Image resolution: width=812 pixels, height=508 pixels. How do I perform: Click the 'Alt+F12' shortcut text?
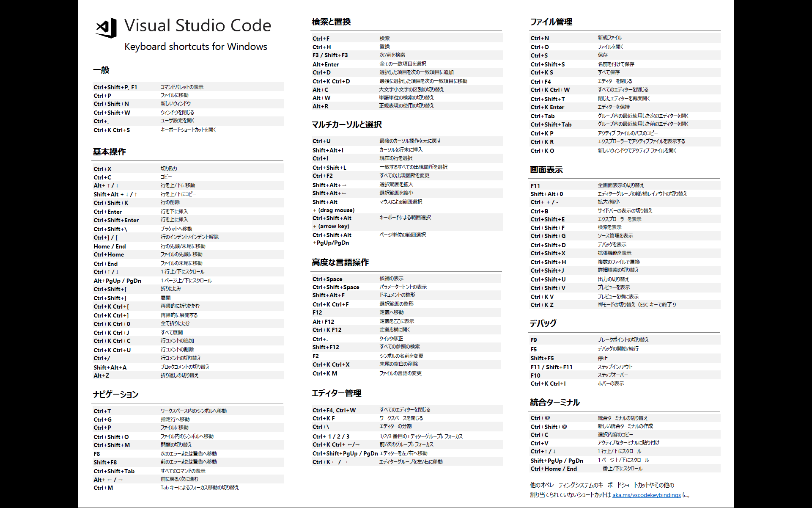click(x=323, y=322)
